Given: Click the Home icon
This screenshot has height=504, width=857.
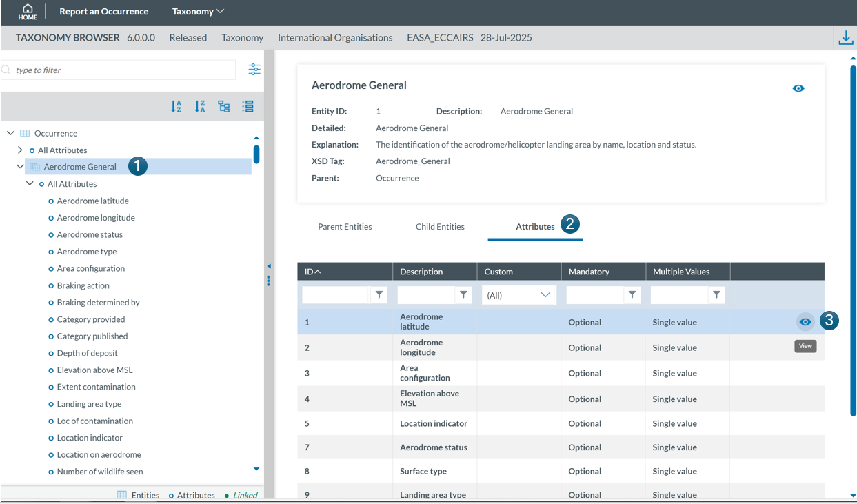Looking at the screenshot, I should coord(28,12).
